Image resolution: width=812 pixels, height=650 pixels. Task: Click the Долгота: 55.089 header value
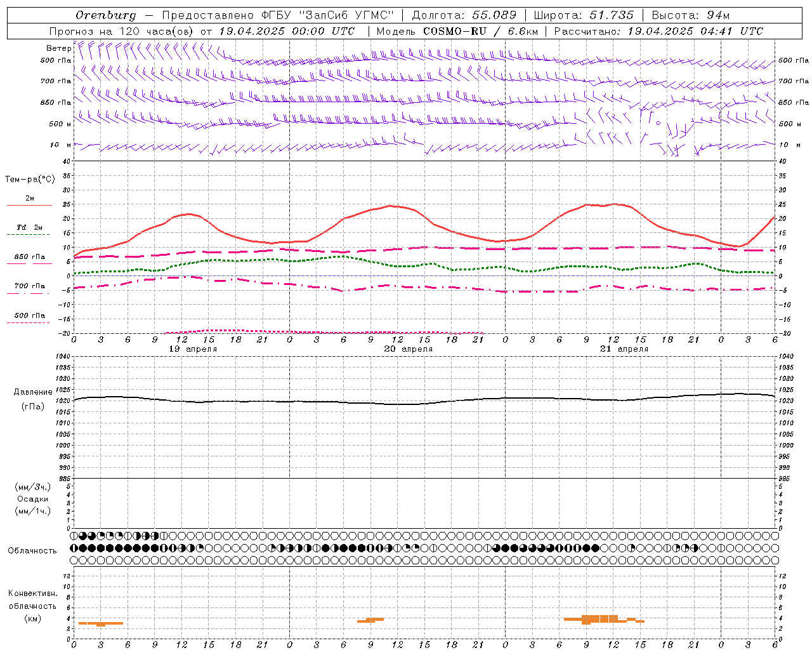(464, 15)
